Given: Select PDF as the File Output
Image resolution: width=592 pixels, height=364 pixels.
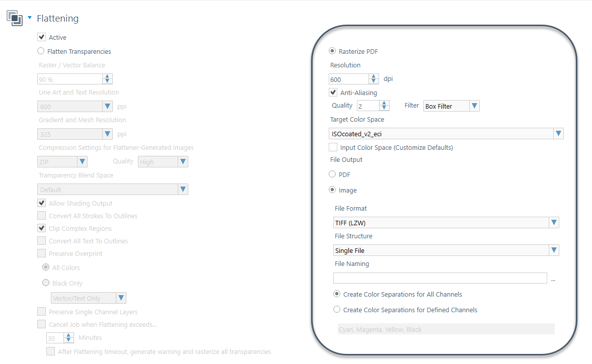Looking at the screenshot, I should tap(332, 174).
